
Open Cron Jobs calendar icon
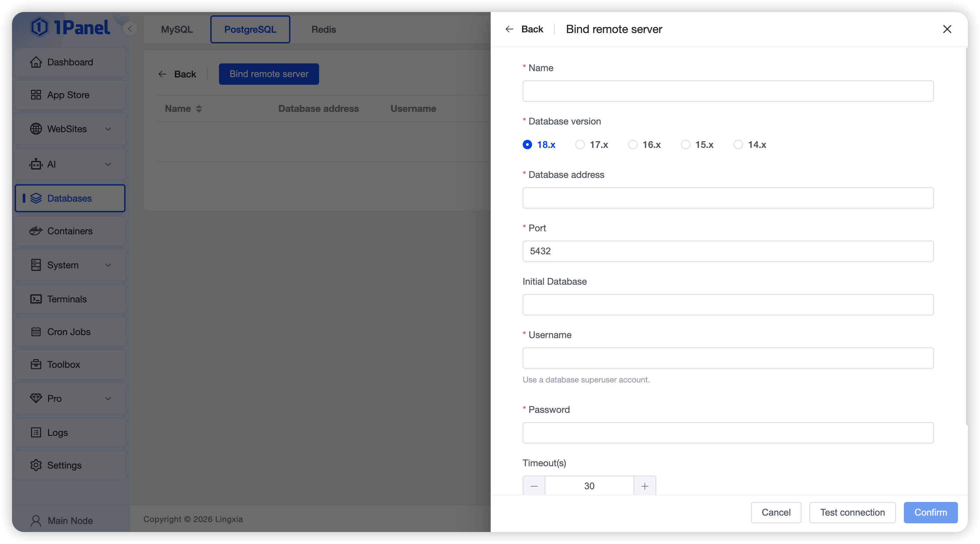(x=36, y=332)
